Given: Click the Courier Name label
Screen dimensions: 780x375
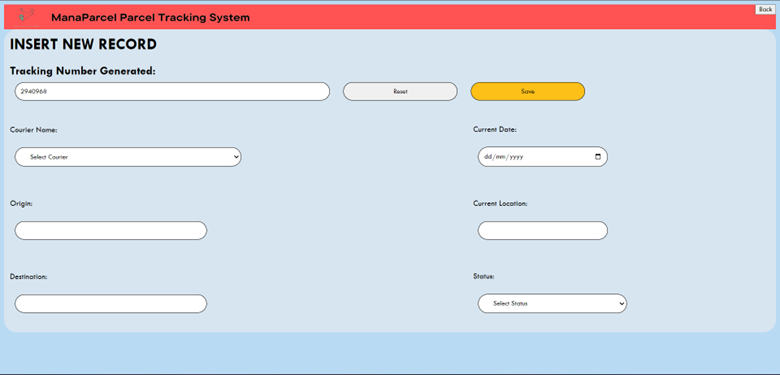Looking at the screenshot, I should [x=33, y=130].
